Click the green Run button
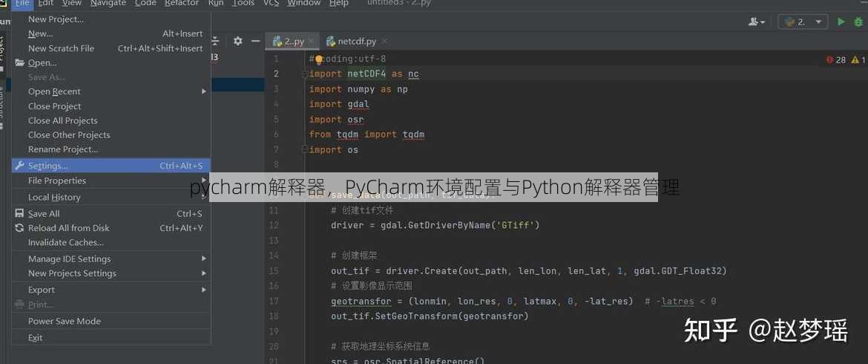 [841, 22]
